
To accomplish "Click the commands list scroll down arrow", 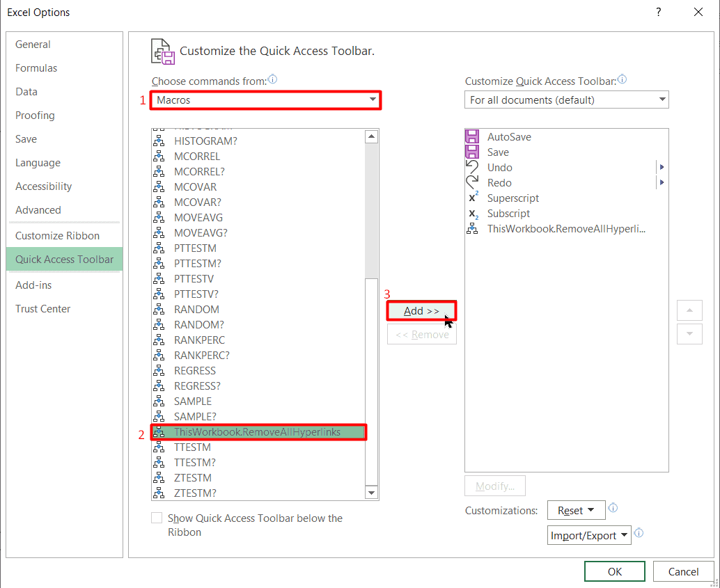I will [371, 493].
